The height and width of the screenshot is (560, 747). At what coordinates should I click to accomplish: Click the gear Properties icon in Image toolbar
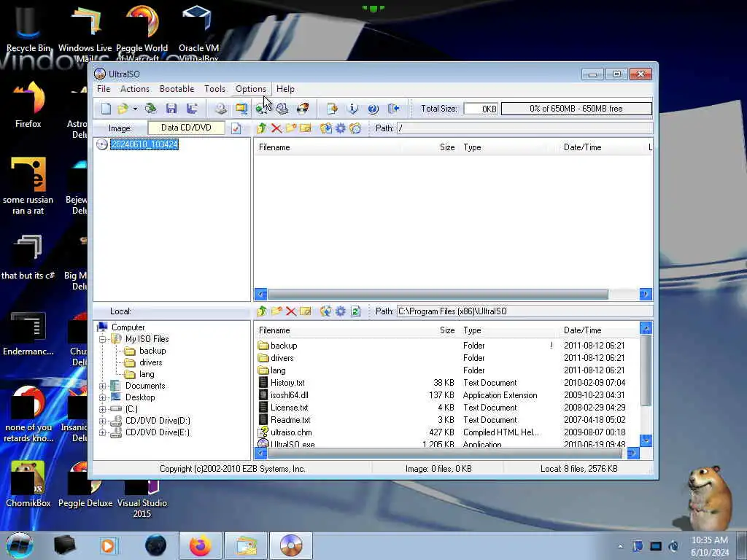(x=341, y=128)
